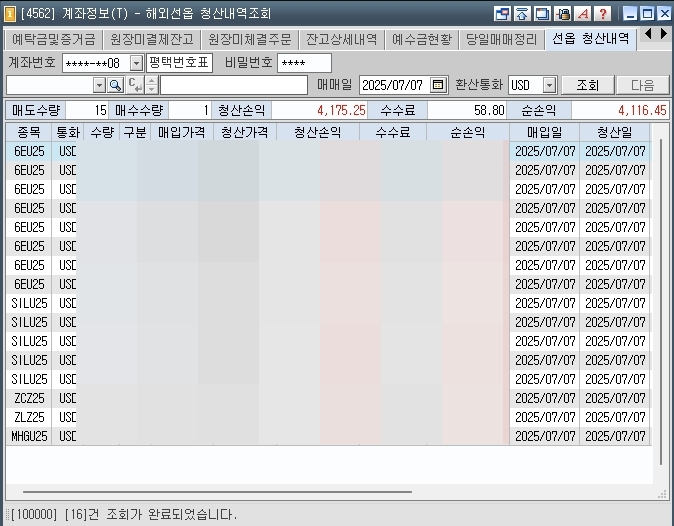Select the 선옵 청산내역 tab
Image resolution: width=674 pixels, height=526 pixels.
591,39
